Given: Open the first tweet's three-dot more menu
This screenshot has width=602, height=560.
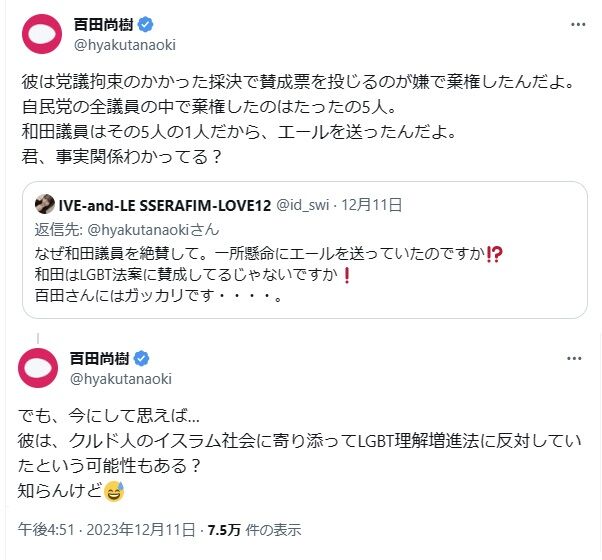Looking at the screenshot, I should [x=578, y=25].
